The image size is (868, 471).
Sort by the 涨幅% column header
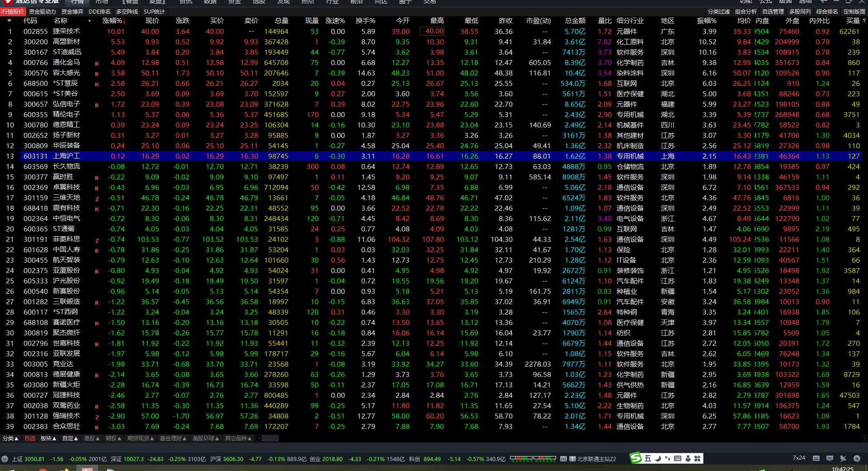click(x=113, y=20)
